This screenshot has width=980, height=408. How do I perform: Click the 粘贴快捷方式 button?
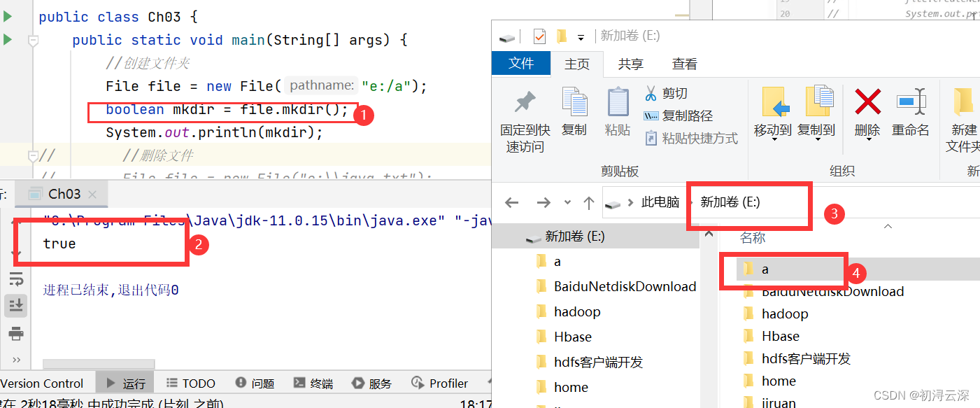[690, 138]
